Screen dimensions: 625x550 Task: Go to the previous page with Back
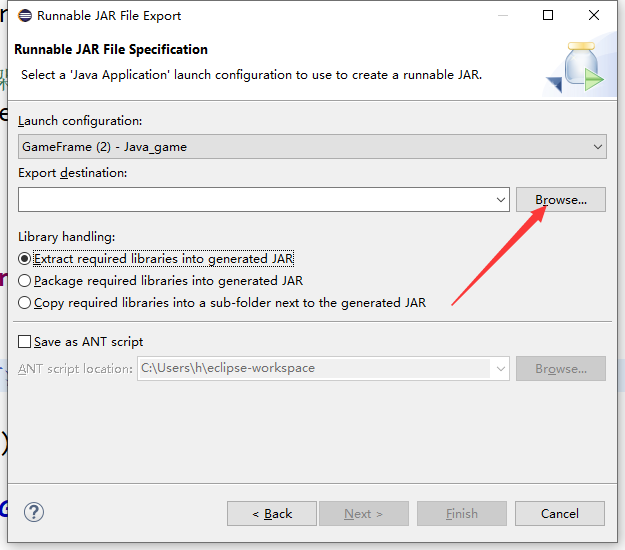pyautogui.click(x=272, y=513)
